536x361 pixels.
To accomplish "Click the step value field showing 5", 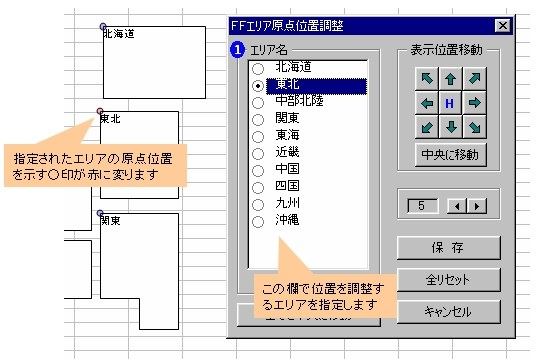I will pos(423,206).
